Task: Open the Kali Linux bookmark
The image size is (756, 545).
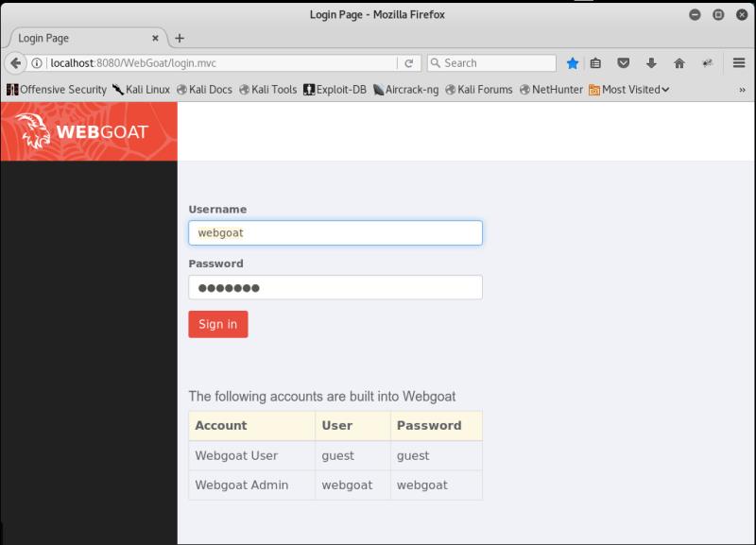Action: (141, 90)
